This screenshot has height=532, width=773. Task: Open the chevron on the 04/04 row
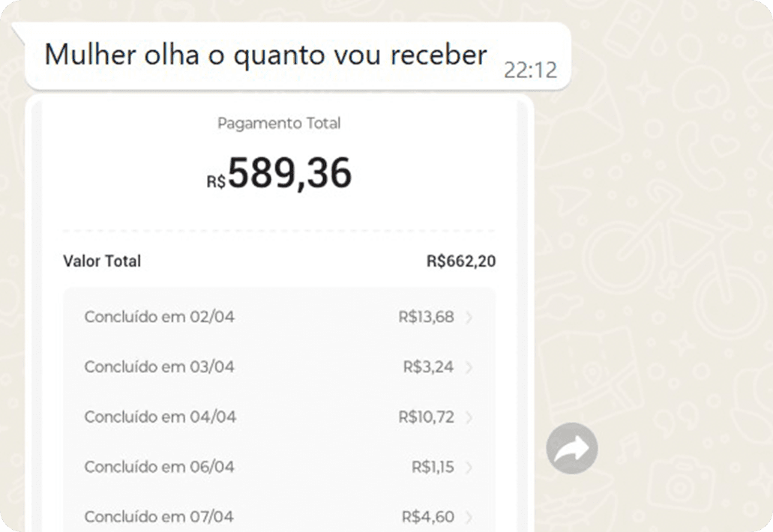coord(469,417)
